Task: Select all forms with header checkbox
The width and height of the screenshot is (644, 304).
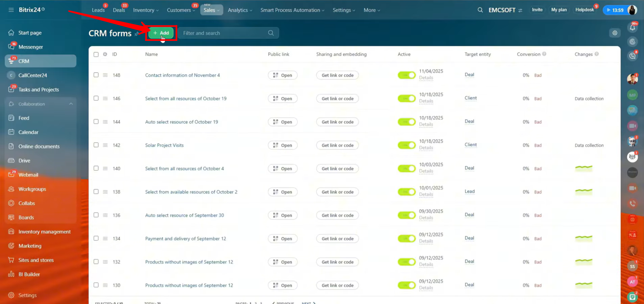Action: click(x=96, y=54)
